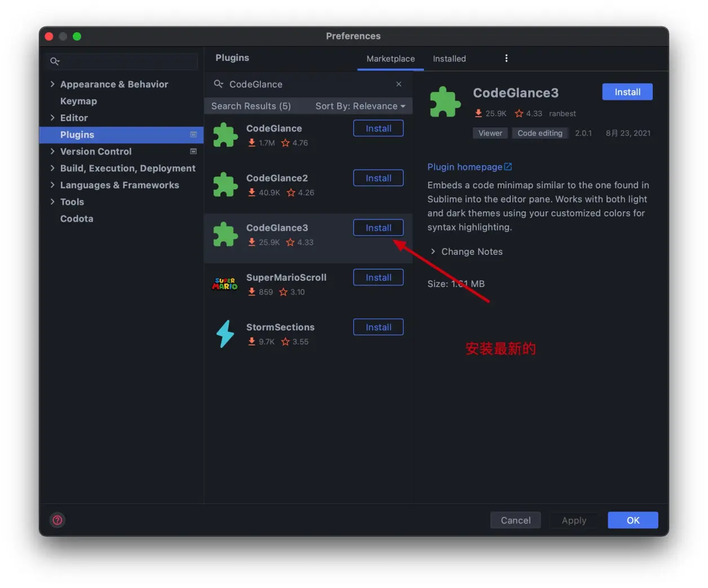Select Codota in the settings tree

tap(77, 219)
